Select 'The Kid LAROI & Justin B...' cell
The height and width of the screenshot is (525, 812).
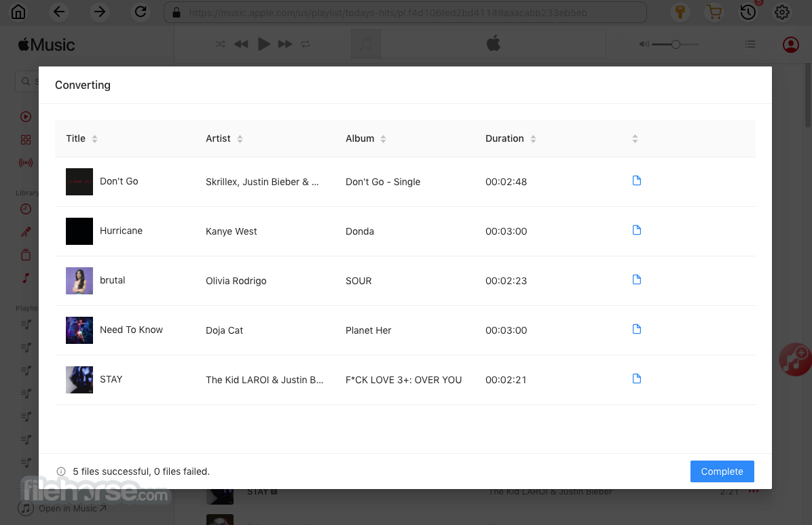click(x=264, y=380)
